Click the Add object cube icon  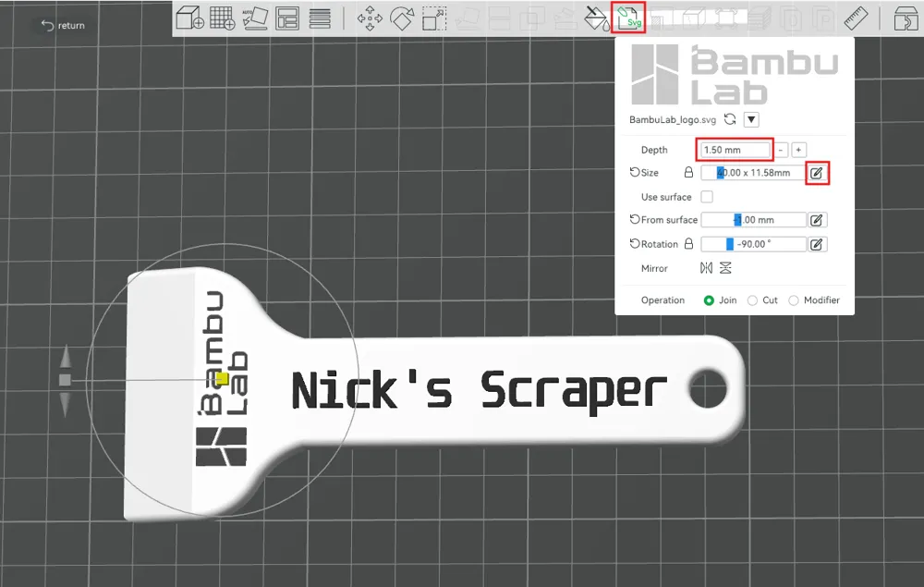click(189, 18)
